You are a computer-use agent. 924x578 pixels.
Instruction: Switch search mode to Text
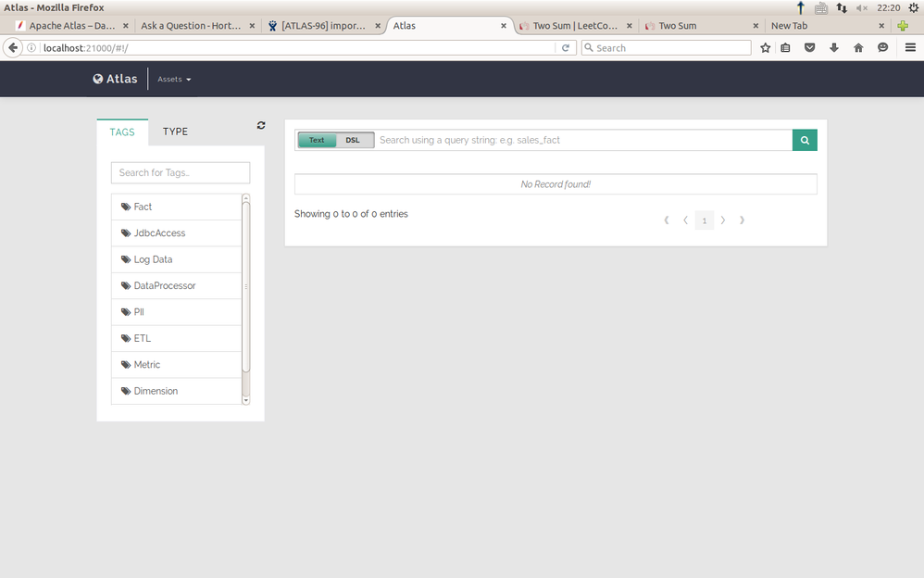(317, 141)
